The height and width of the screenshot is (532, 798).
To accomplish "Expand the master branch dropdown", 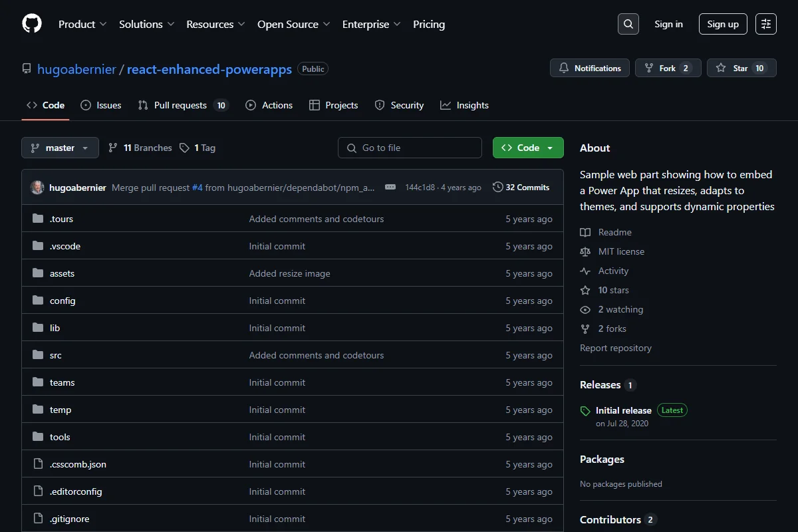I will click(60, 148).
